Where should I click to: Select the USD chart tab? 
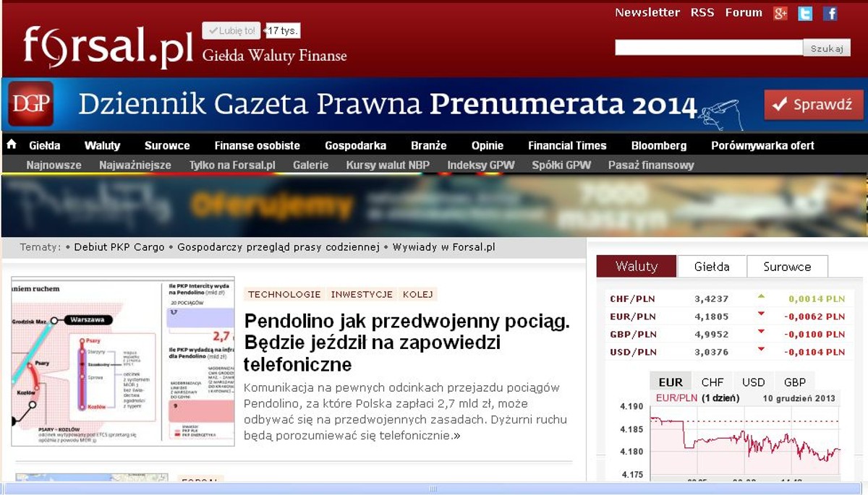point(753,382)
